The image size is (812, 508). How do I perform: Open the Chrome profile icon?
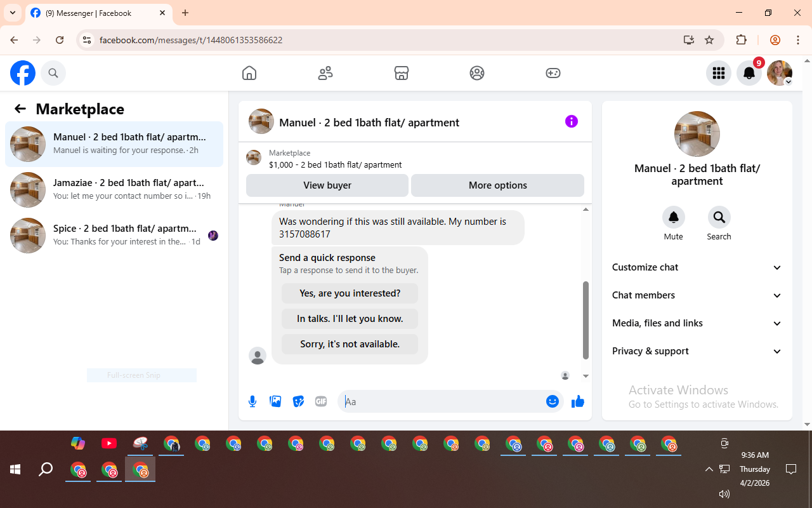pyautogui.click(x=775, y=40)
